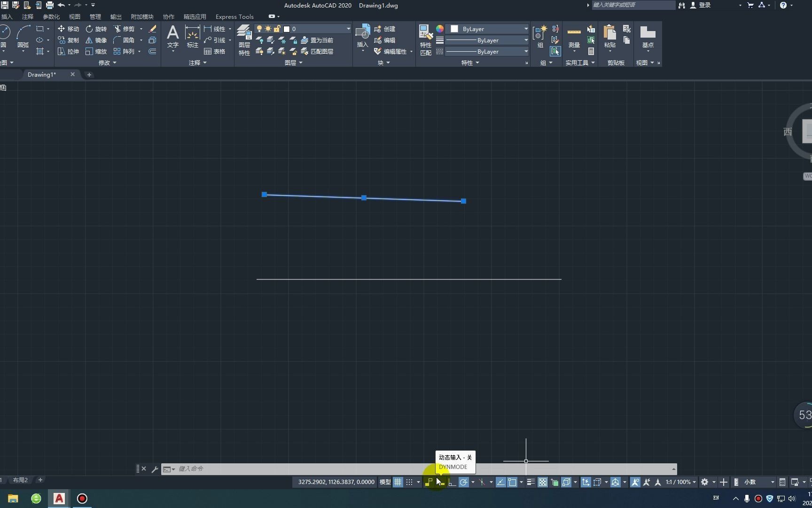Select the Rotate (旋转) tool
This screenshot has height=508, width=812.
pyautogui.click(x=96, y=29)
